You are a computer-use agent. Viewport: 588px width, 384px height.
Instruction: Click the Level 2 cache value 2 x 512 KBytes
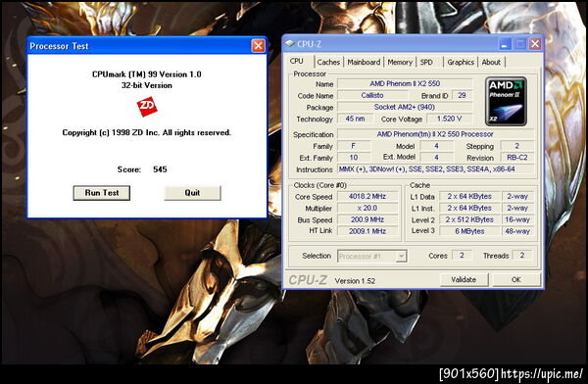click(469, 219)
